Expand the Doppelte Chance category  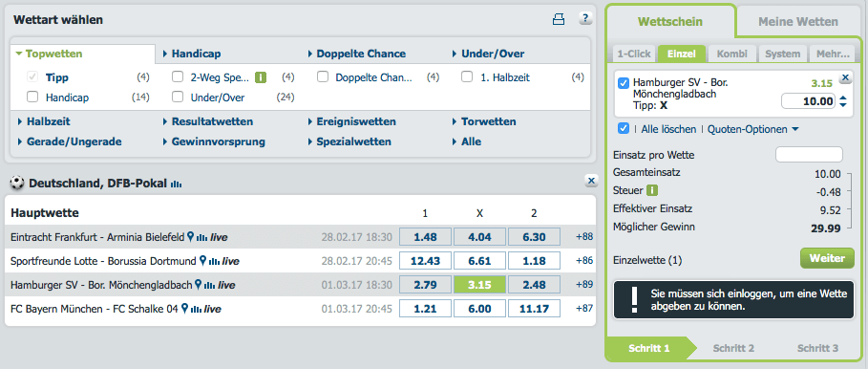pyautogui.click(x=357, y=54)
